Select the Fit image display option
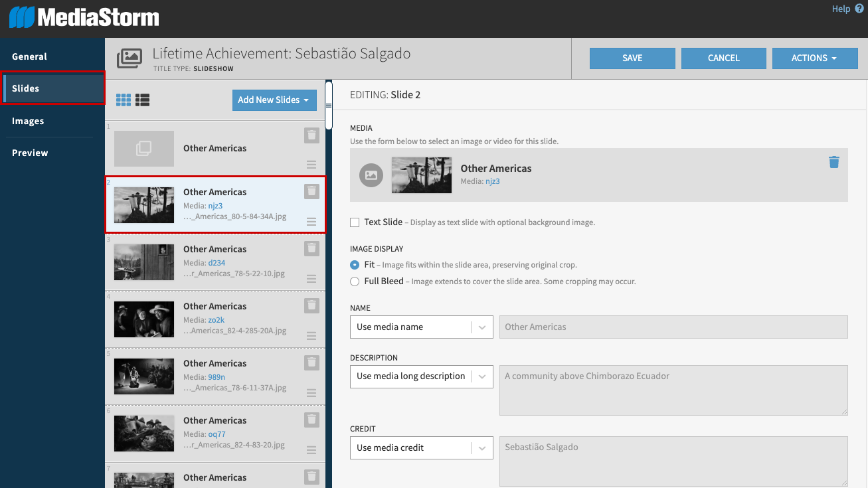 [x=355, y=265]
